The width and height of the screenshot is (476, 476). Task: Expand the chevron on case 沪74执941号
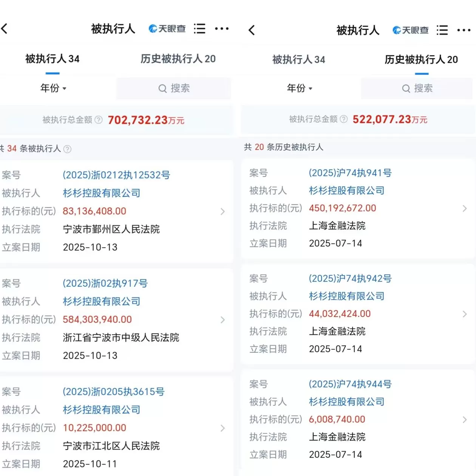pyautogui.click(x=465, y=208)
